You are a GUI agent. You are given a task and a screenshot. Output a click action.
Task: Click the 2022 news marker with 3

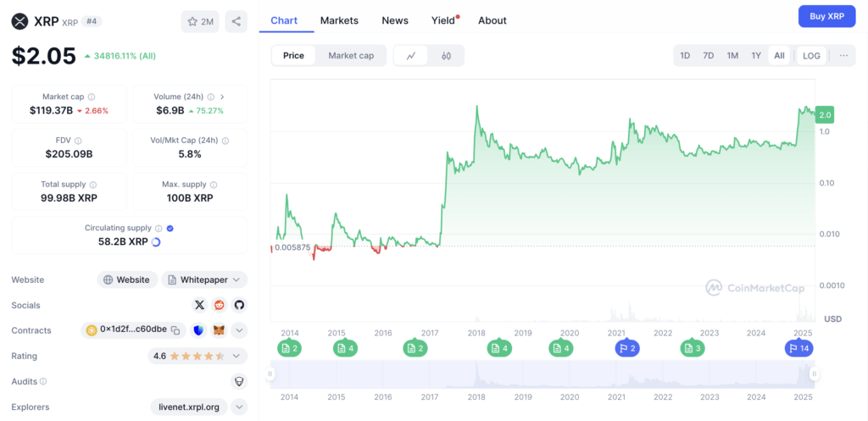click(693, 348)
